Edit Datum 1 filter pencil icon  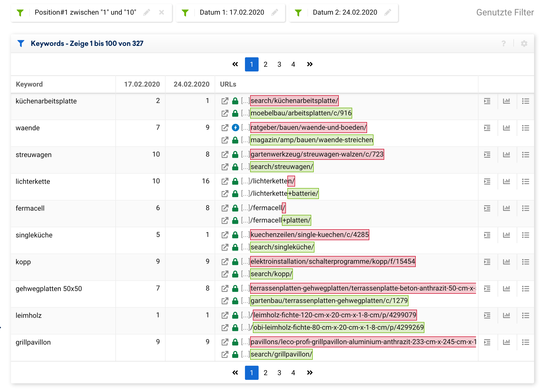274,12
